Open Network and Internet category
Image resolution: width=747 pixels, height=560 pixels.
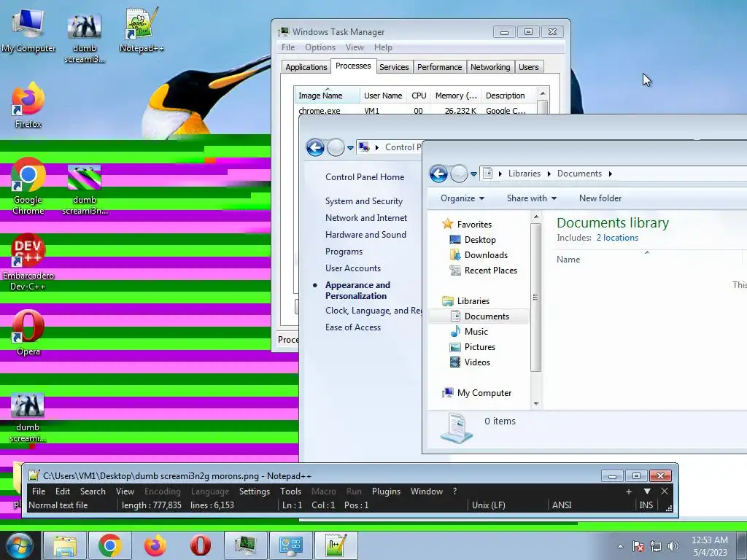click(x=366, y=217)
